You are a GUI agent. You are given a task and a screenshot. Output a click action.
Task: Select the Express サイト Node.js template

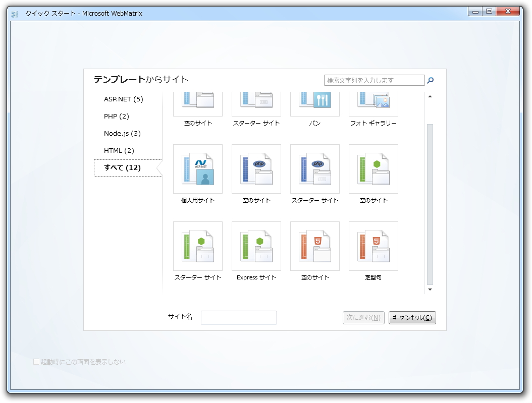[256, 246]
